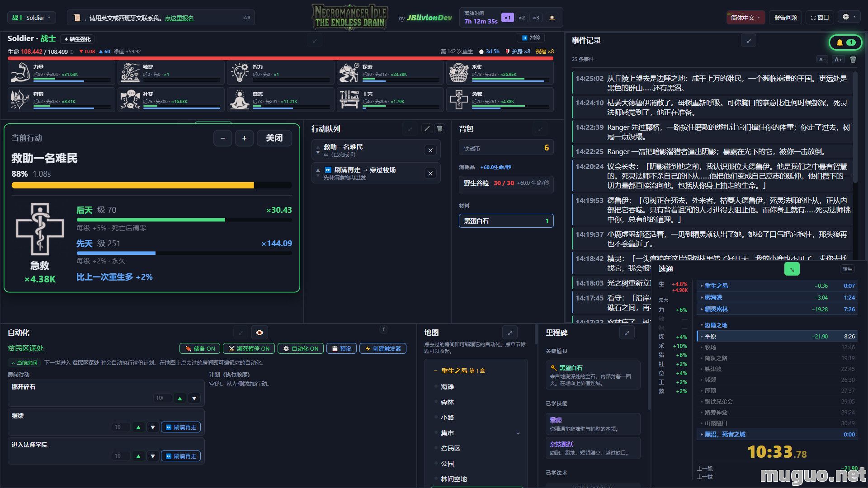Expand the 事件记录 event log panel icon
The width and height of the screenshot is (868, 488).
tap(749, 41)
